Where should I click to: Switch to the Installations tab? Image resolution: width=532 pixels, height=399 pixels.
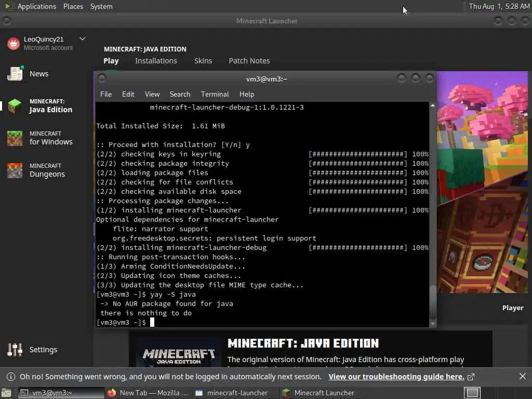click(x=156, y=61)
